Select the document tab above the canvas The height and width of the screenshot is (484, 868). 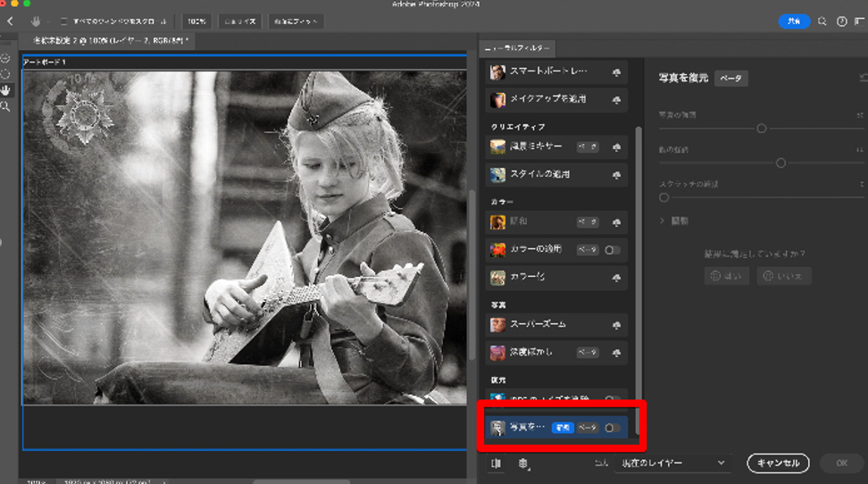[x=109, y=40]
